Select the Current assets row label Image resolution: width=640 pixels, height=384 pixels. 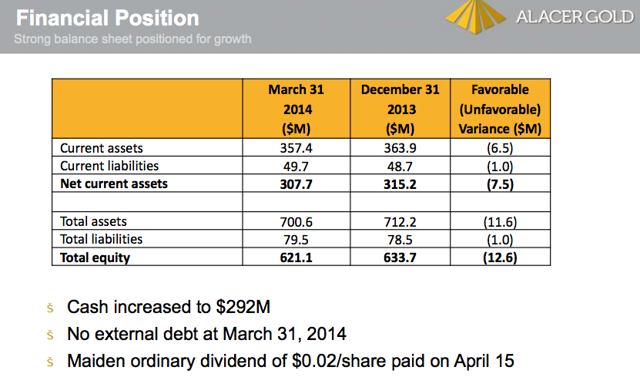pyautogui.click(x=102, y=148)
